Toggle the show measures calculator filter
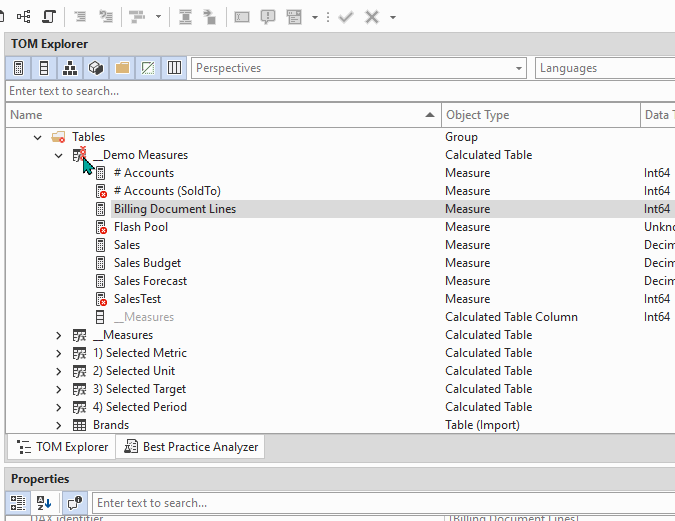Viewport: 675px width, 521px height. pos(19,68)
